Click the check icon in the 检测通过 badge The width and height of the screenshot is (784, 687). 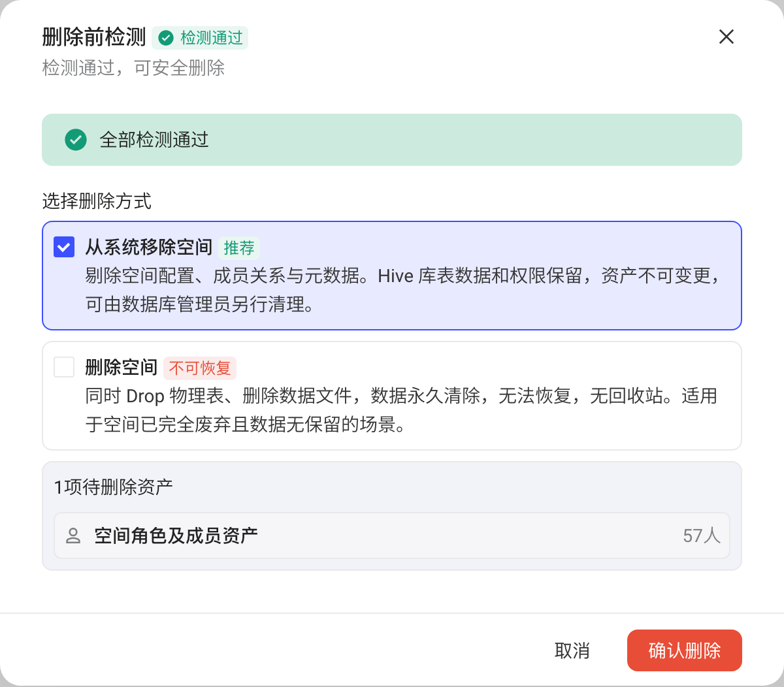(x=167, y=38)
